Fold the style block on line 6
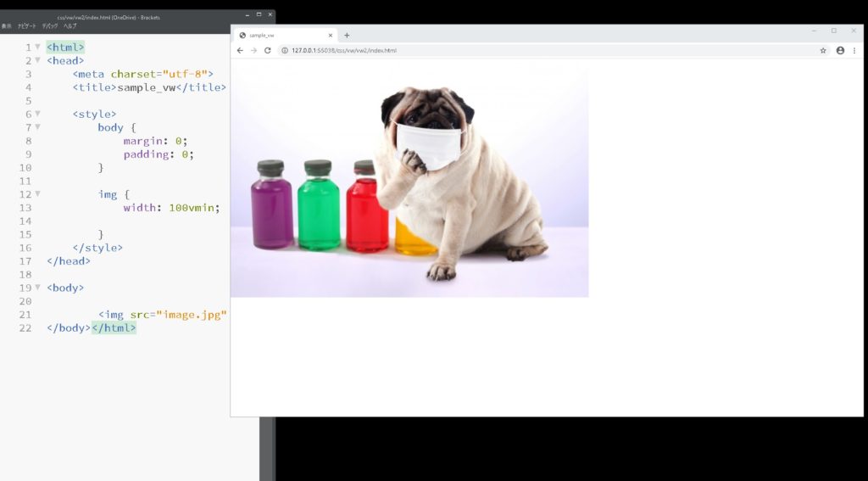 [37, 114]
